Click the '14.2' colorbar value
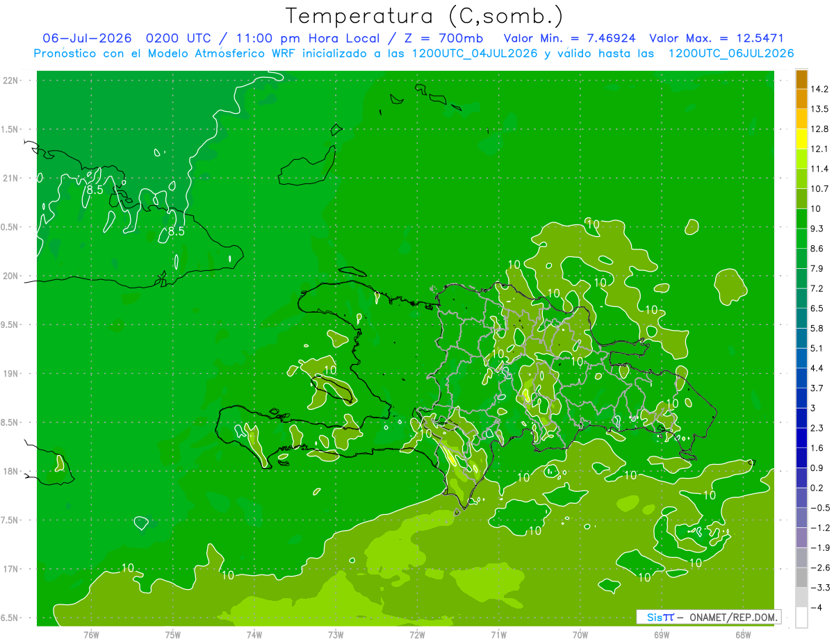The height and width of the screenshot is (644, 834). click(819, 89)
